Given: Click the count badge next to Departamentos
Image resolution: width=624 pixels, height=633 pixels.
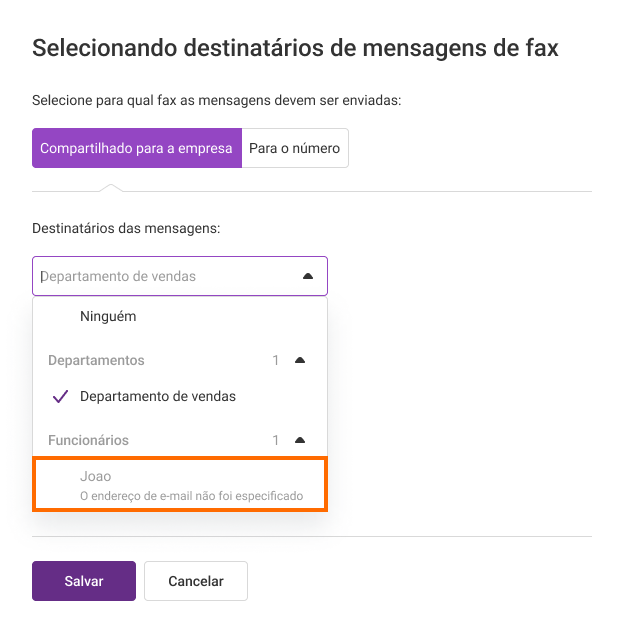Looking at the screenshot, I should pyautogui.click(x=276, y=360).
